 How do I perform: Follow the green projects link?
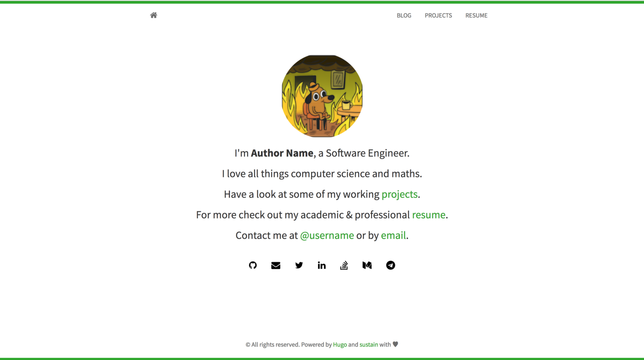(399, 194)
